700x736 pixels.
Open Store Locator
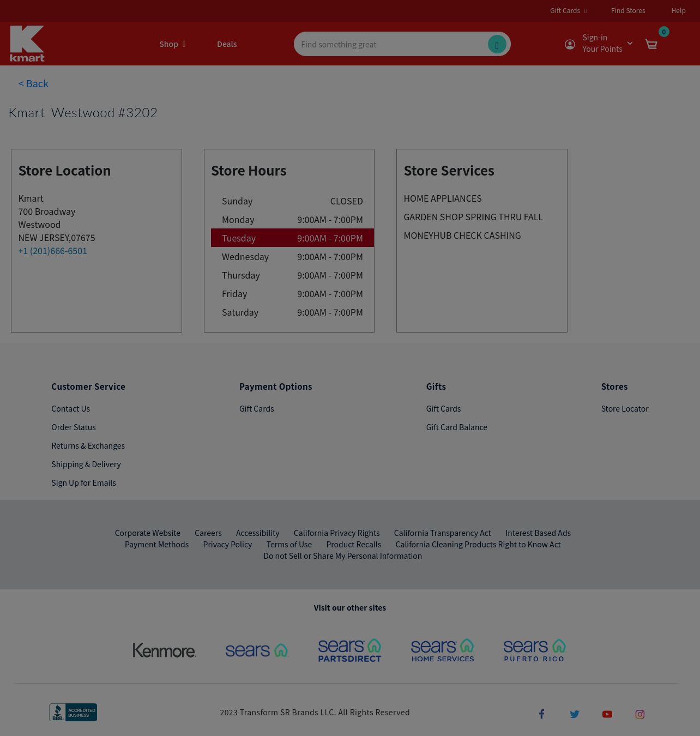tap(625, 408)
